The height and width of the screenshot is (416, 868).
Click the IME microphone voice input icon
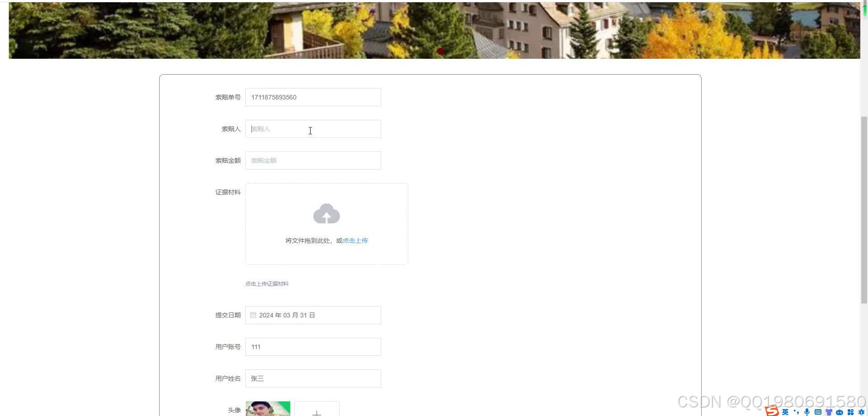(807, 412)
